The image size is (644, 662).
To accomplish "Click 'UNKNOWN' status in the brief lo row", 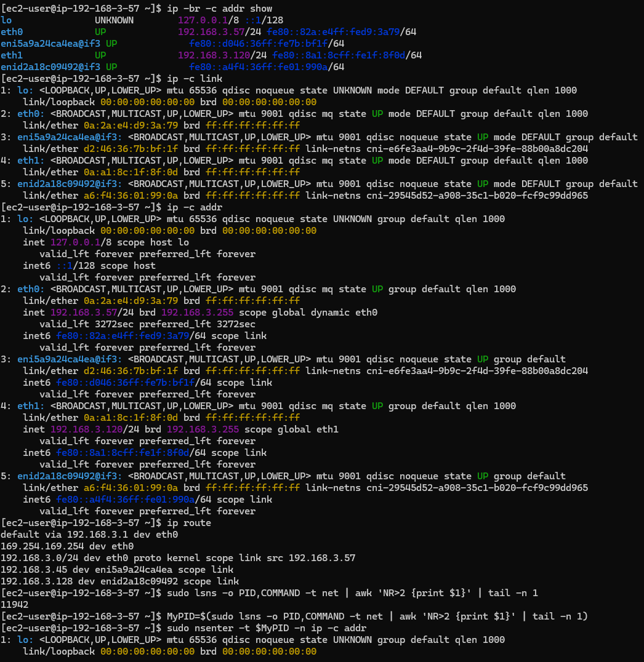I will point(114,20).
